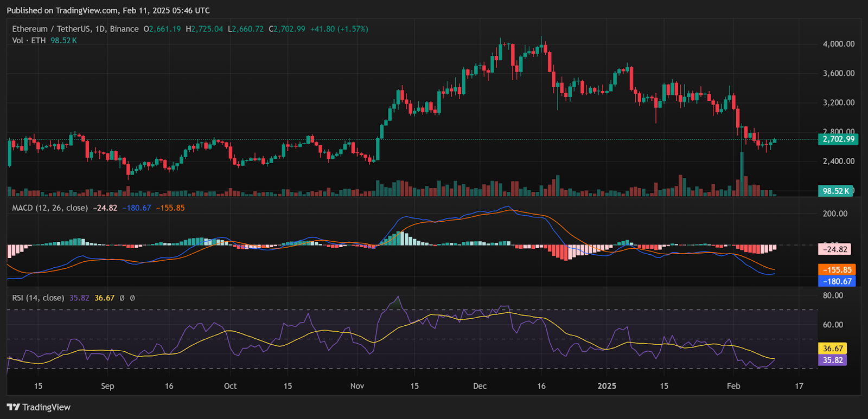Click the green 2,702.99 current price tag

838,139
